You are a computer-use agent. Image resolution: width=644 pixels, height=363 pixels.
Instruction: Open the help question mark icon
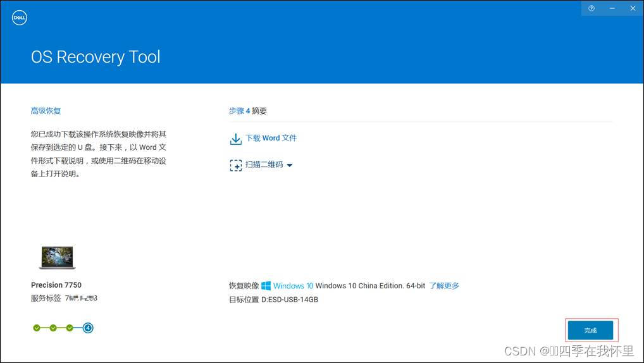coord(591,8)
